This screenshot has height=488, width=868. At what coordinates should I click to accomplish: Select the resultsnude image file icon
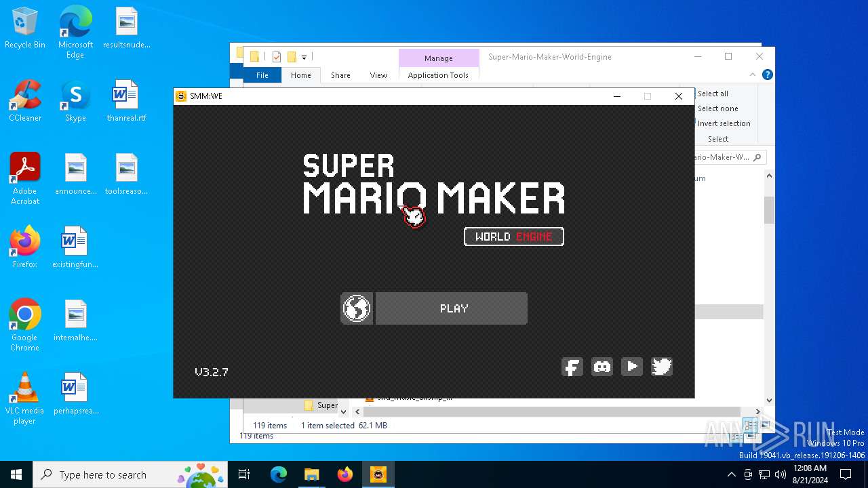pyautogui.click(x=127, y=28)
